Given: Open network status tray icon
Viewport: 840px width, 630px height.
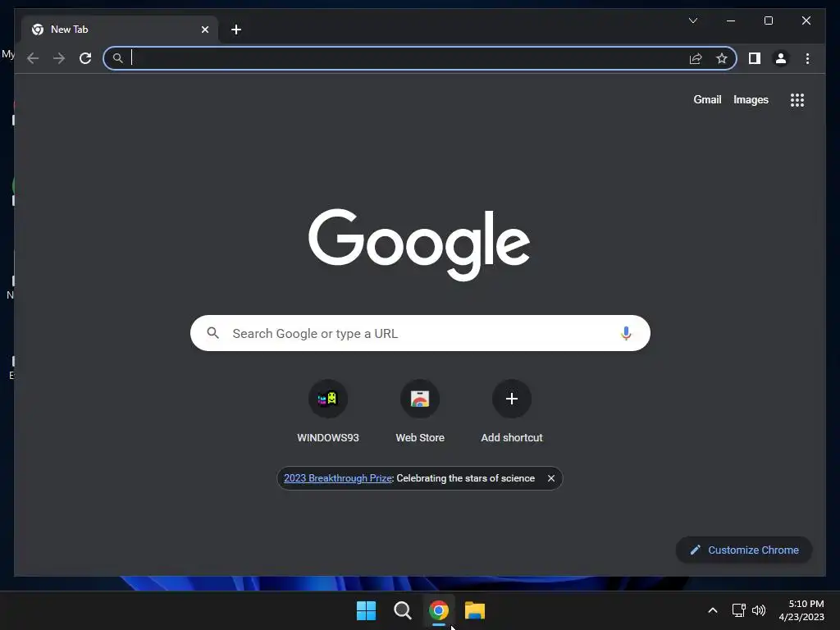Looking at the screenshot, I should (x=739, y=610).
